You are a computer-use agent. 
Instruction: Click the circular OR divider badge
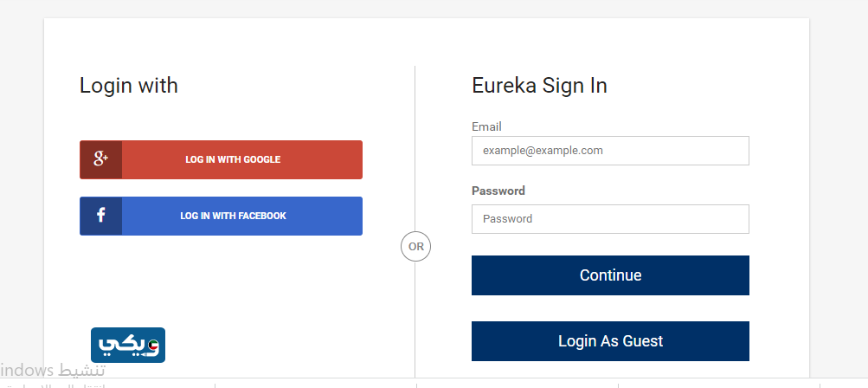tap(415, 247)
